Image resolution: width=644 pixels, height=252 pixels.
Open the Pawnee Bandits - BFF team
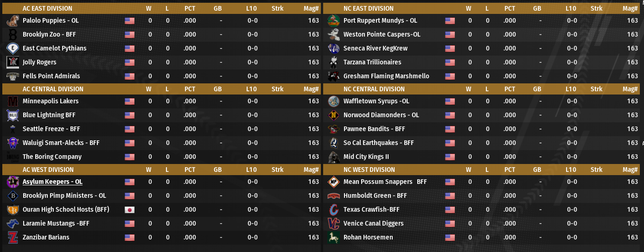[374, 129]
